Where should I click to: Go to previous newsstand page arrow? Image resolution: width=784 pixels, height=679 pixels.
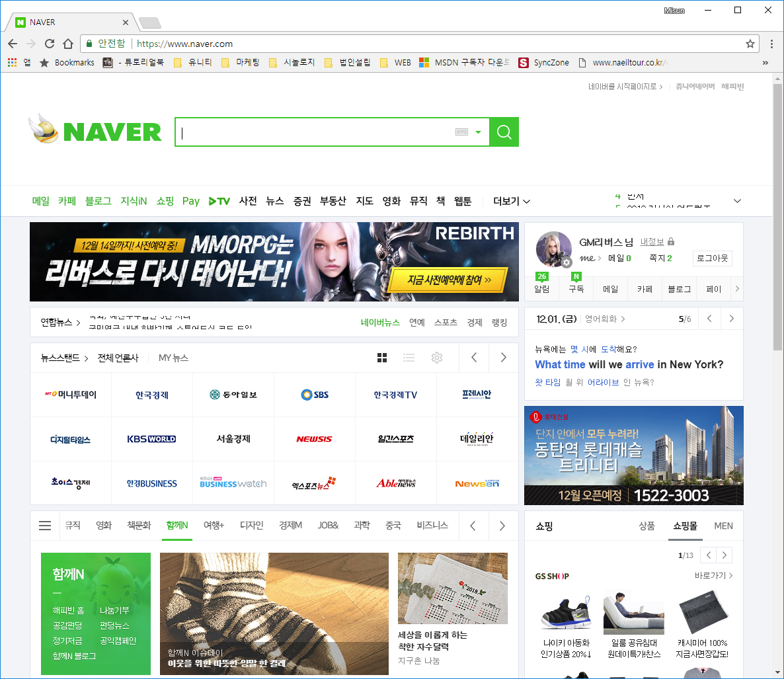[474, 358]
